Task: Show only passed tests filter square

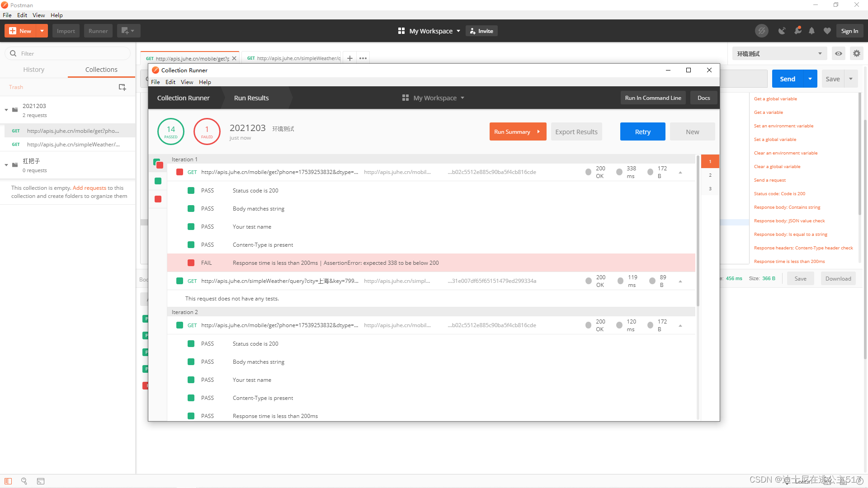Action: click(x=158, y=181)
